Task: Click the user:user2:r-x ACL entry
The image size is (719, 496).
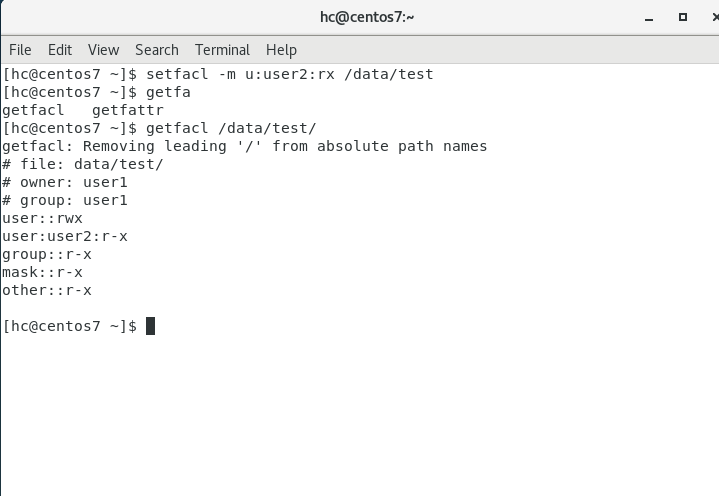Action: click(65, 236)
